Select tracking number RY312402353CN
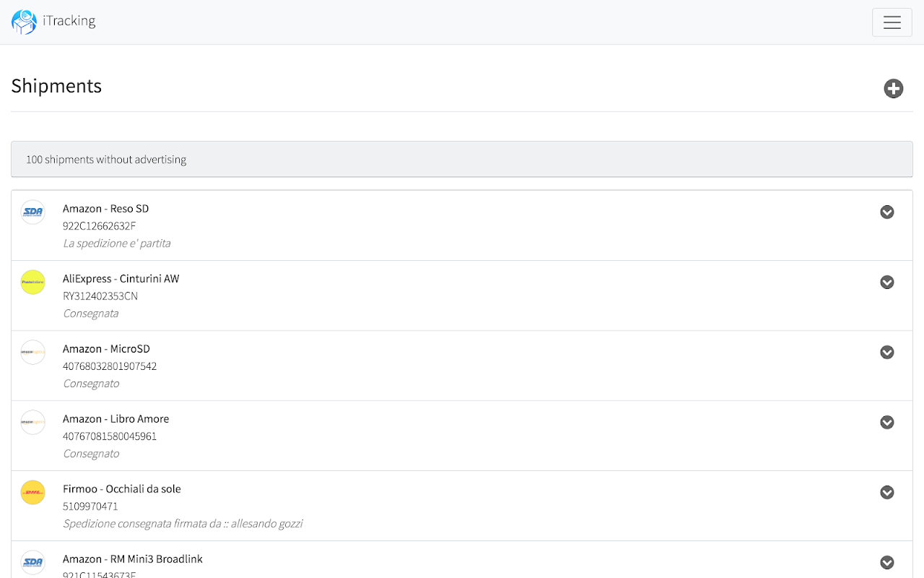 pos(100,296)
